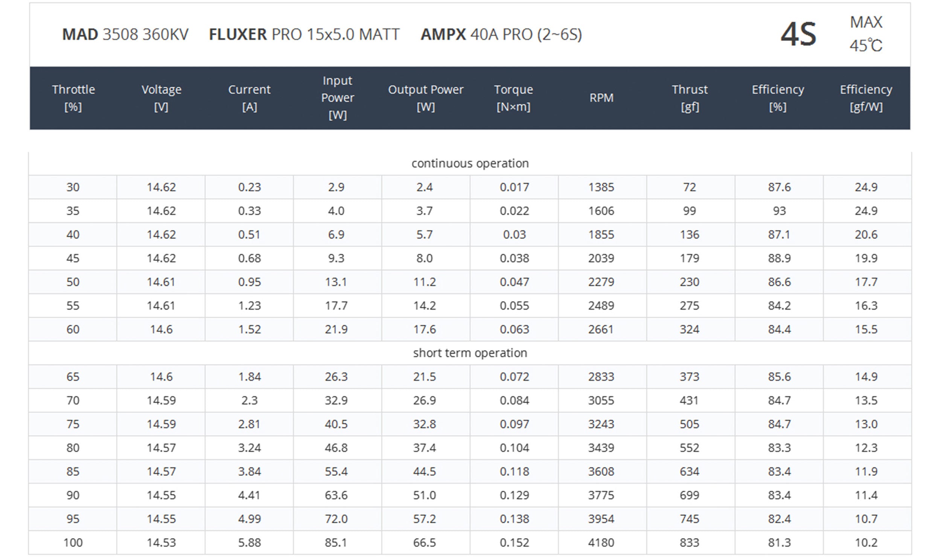Click the large 4S battery label
The image size is (941, 560).
798,34
